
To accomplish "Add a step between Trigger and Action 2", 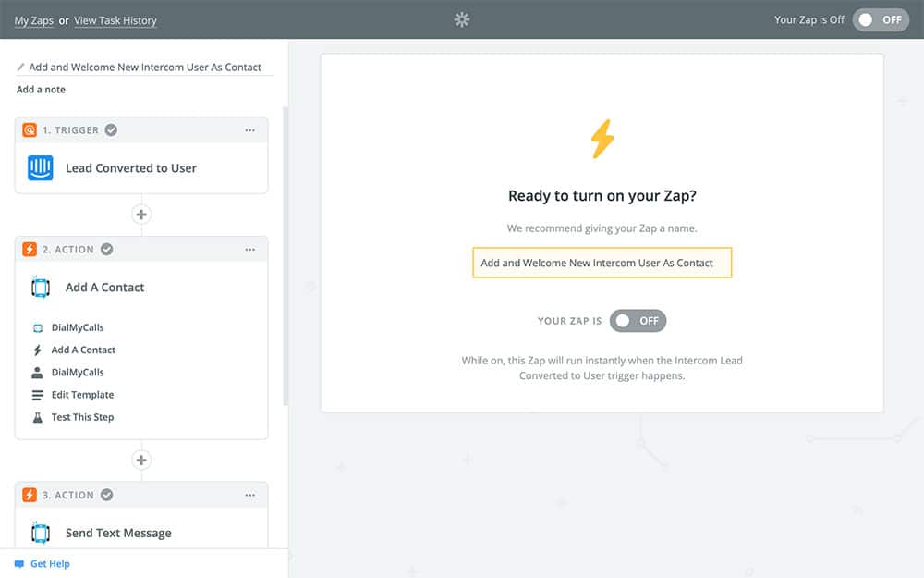I will (141, 215).
